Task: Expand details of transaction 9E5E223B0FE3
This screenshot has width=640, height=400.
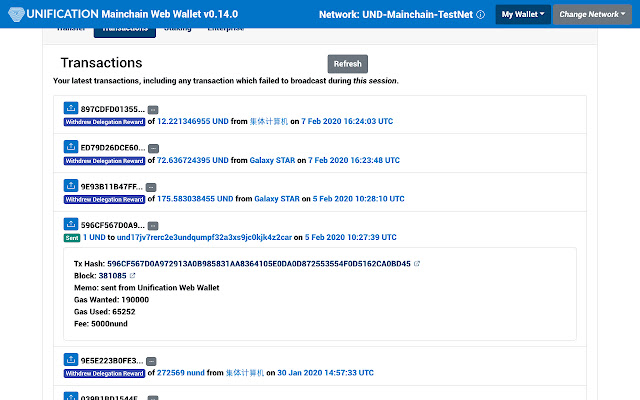Action: pyautogui.click(x=151, y=361)
